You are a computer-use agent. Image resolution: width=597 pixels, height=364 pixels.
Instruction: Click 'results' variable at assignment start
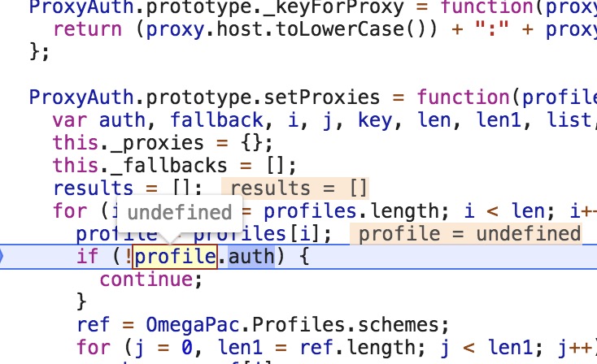click(93, 188)
